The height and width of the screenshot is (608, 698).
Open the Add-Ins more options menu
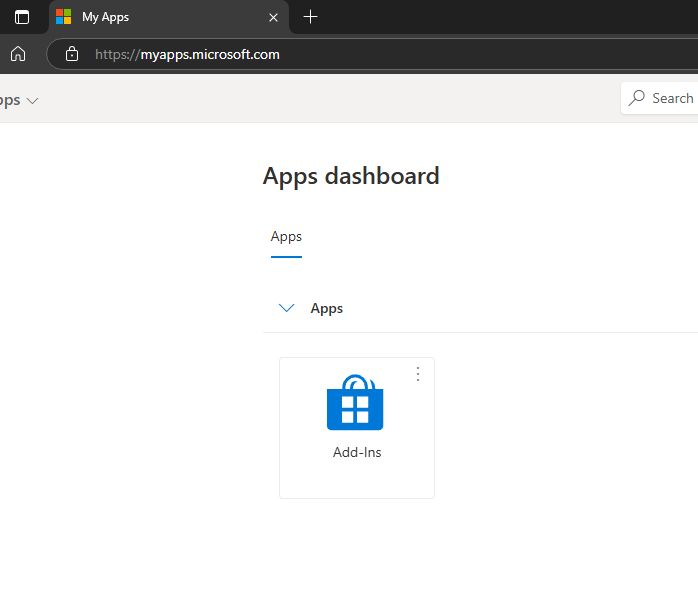click(x=418, y=374)
